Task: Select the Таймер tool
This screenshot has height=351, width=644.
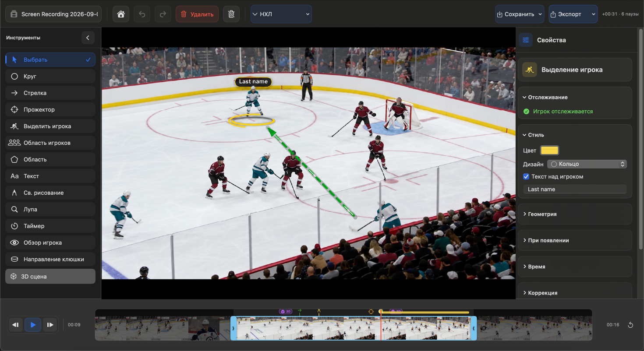Action: tap(50, 226)
